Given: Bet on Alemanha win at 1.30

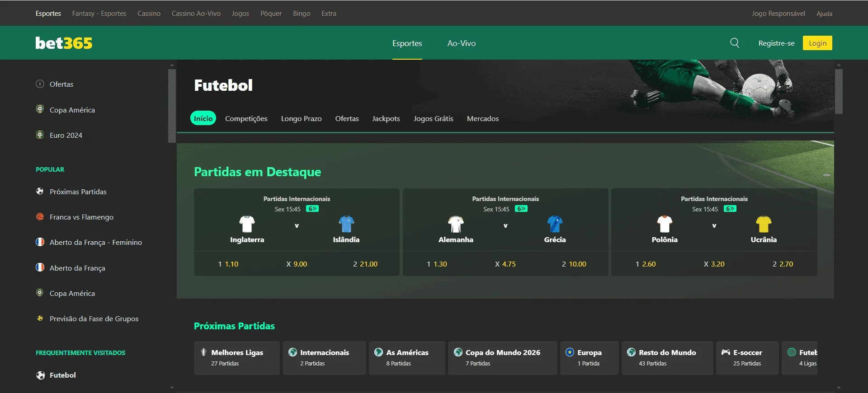Looking at the screenshot, I should [x=437, y=264].
